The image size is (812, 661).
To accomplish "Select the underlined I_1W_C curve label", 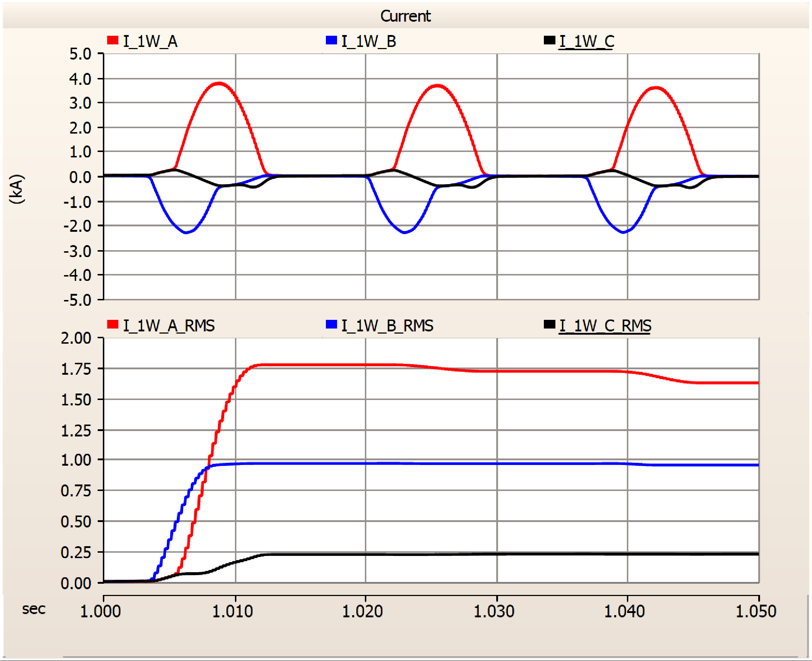I will pyautogui.click(x=586, y=41).
